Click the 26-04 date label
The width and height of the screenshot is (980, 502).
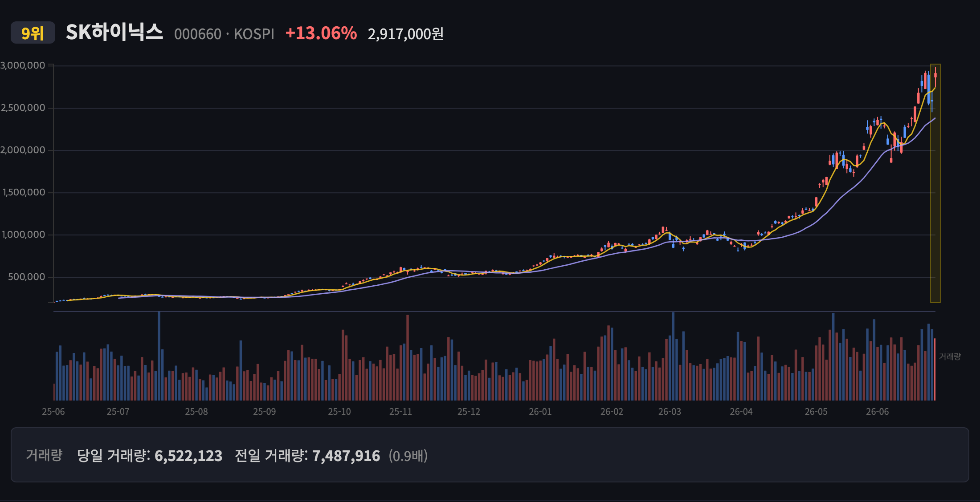click(x=741, y=412)
